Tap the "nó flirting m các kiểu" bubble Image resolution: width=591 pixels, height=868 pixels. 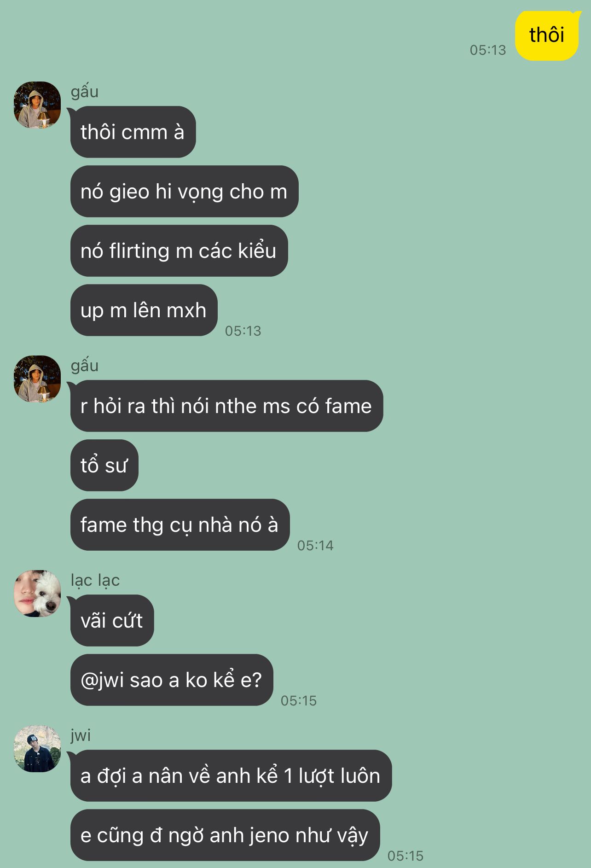click(x=179, y=251)
